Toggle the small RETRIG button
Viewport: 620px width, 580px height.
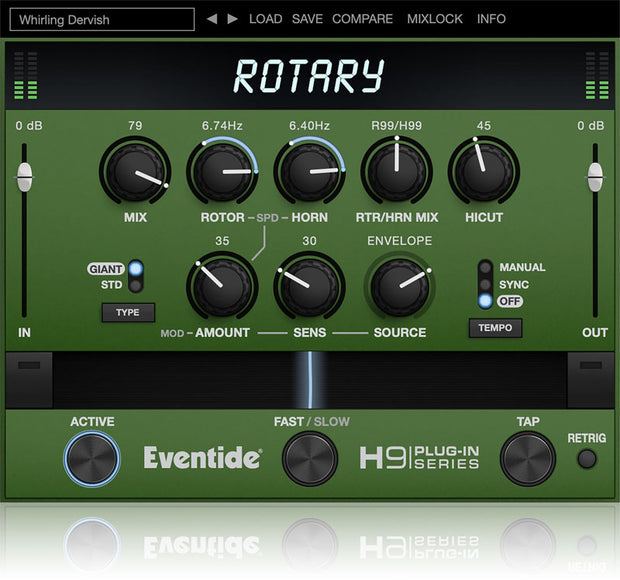[x=587, y=459]
